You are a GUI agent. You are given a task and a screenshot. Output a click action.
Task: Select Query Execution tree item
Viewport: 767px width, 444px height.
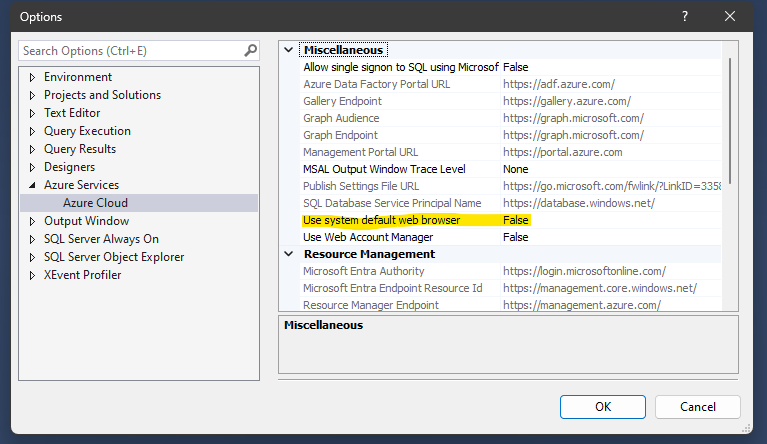click(x=87, y=131)
